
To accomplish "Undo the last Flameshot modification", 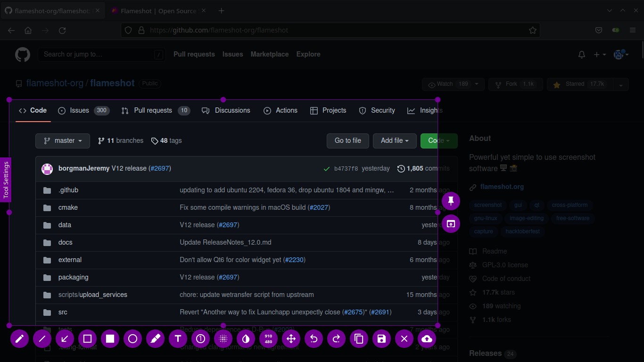I will coord(314,338).
